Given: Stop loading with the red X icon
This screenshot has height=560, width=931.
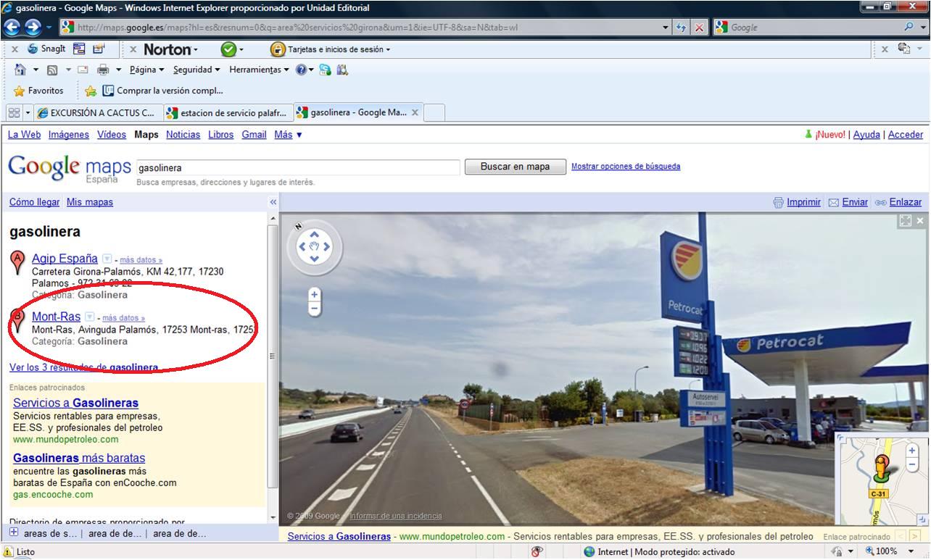Looking at the screenshot, I should (699, 28).
